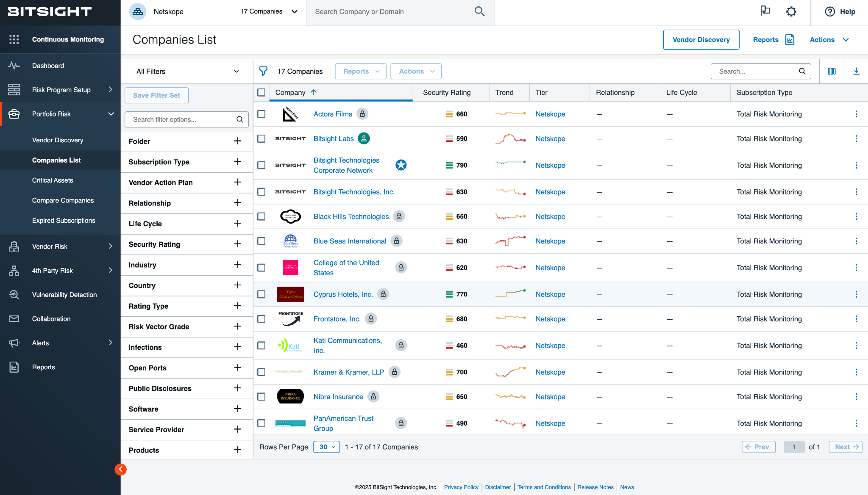
Task: Click the Bitsight Labs trend sparkline
Action: (x=510, y=138)
